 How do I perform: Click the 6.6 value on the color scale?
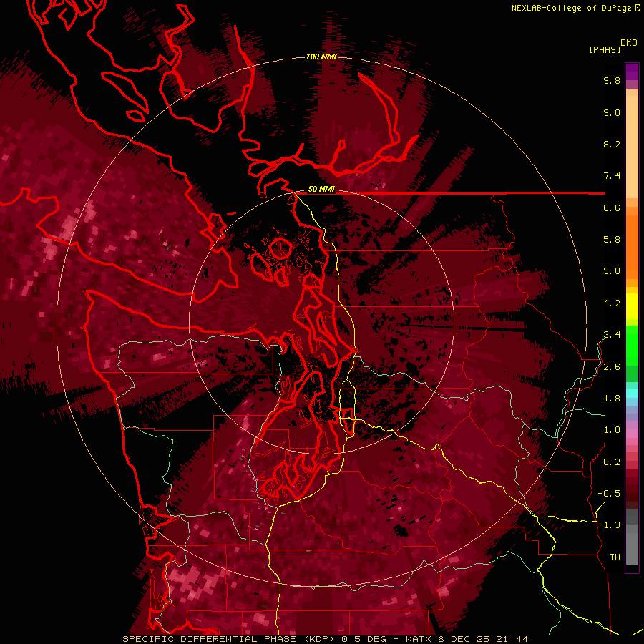pos(612,208)
